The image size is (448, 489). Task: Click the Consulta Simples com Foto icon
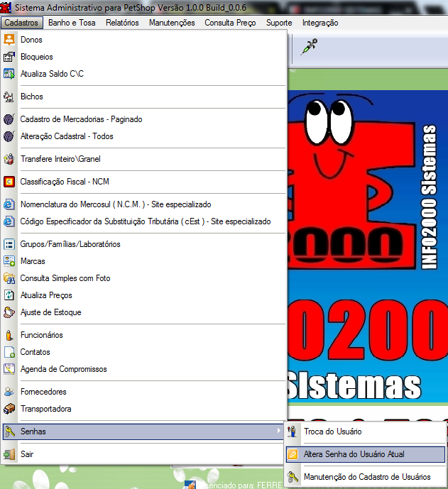[9, 278]
